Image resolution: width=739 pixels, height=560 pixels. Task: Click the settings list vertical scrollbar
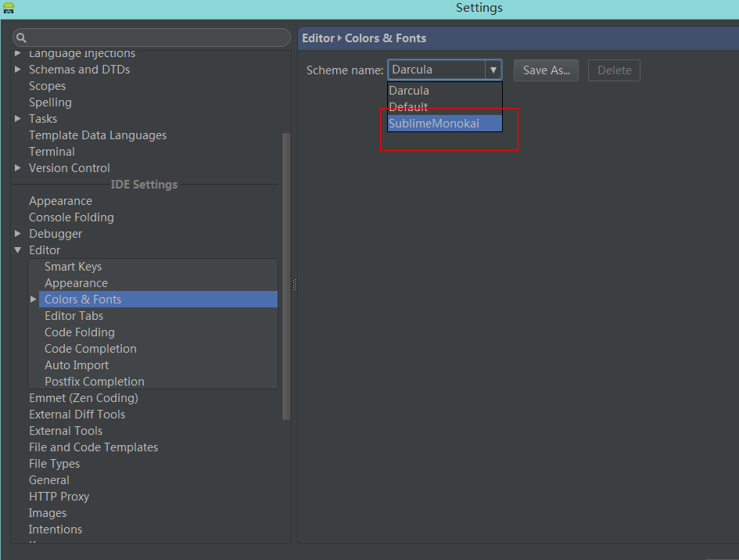tap(286, 274)
